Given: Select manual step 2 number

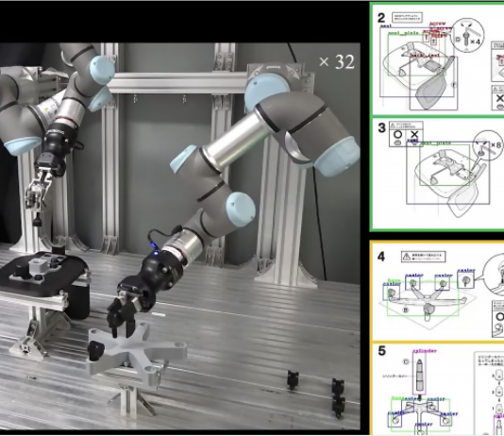Looking at the screenshot, I should 381,18.
